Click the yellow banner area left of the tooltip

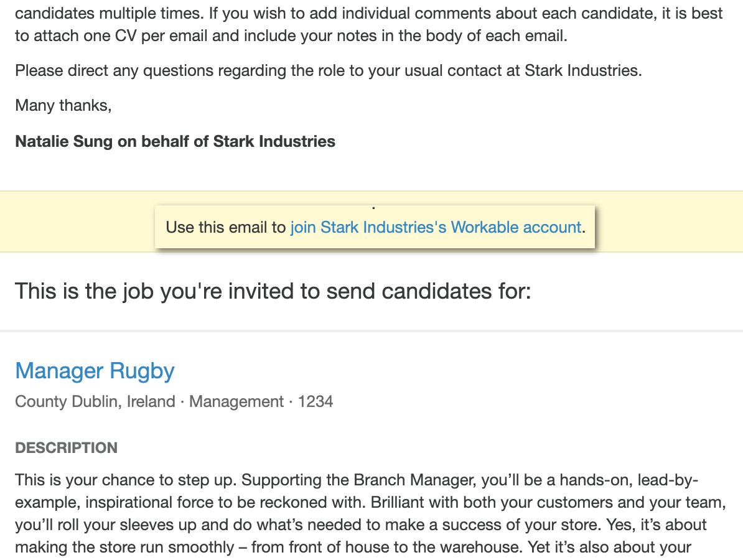(x=77, y=222)
